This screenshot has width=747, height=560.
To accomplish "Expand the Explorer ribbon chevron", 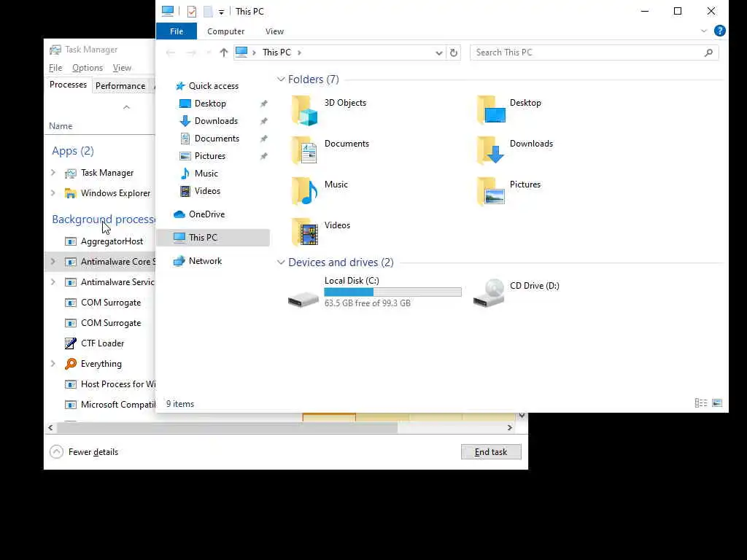I will 704,31.
